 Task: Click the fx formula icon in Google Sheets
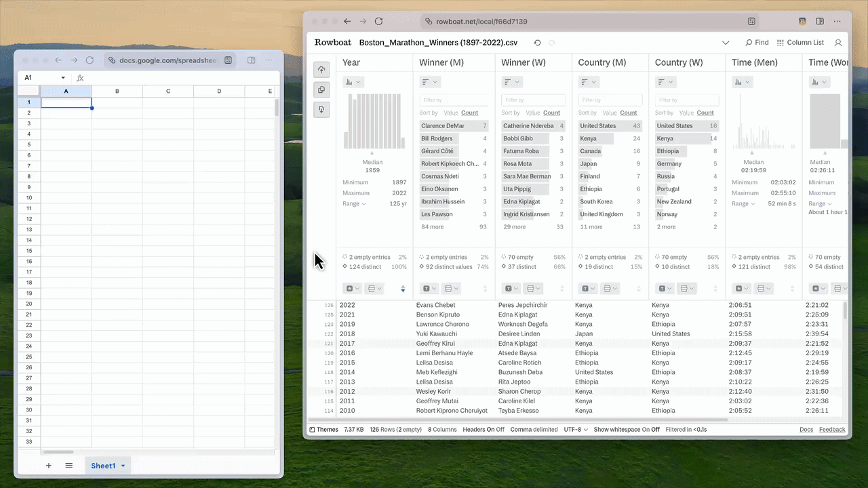[x=80, y=78]
